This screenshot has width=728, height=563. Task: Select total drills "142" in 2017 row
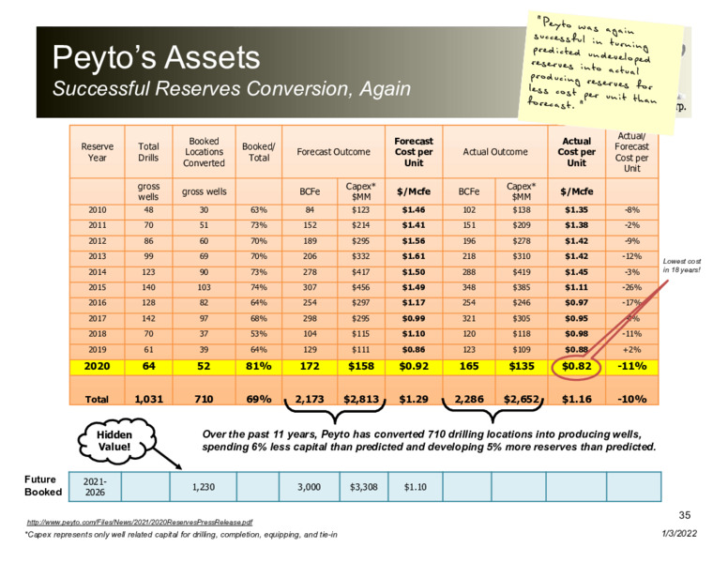point(148,319)
